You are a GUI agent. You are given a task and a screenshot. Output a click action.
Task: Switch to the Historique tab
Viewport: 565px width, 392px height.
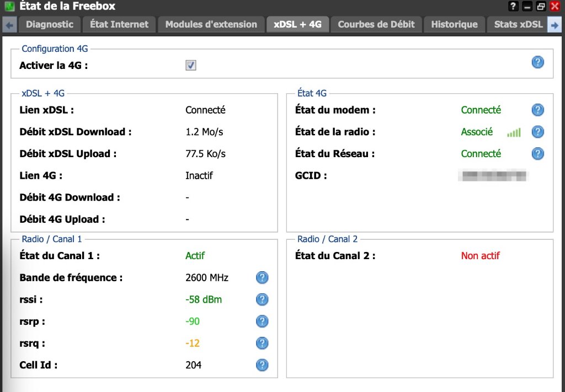point(455,24)
